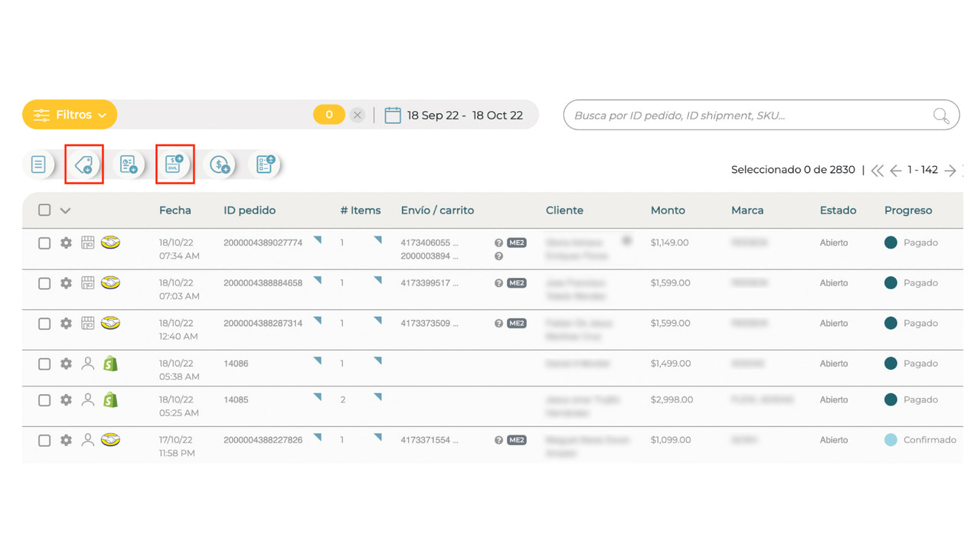Check the select-all checkbox in the header
This screenshot has height=551, width=980.
tap(44, 210)
